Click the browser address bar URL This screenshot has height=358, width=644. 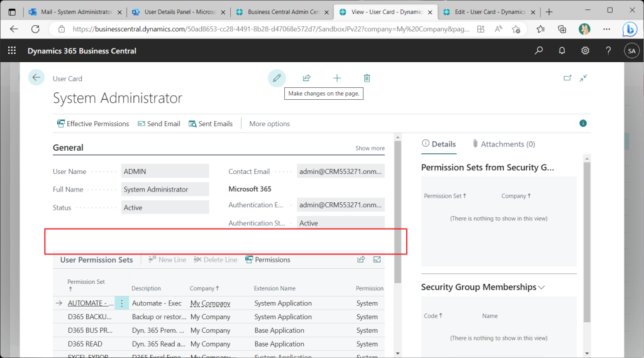coord(270,29)
